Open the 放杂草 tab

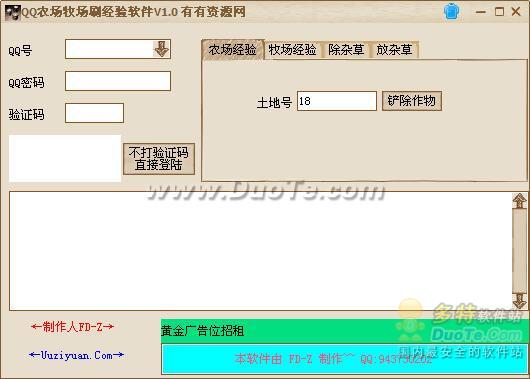[394, 50]
